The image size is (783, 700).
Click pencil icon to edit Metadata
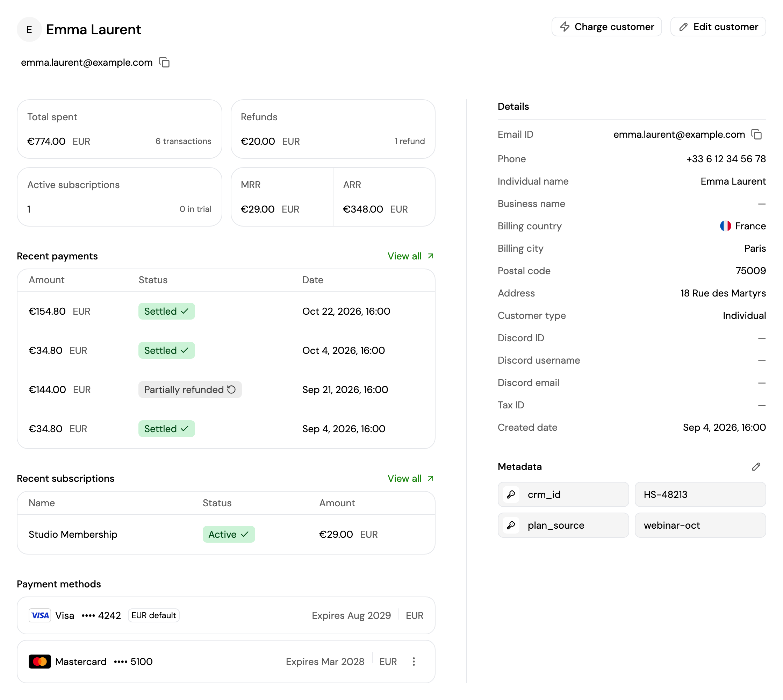(x=756, y=466)
